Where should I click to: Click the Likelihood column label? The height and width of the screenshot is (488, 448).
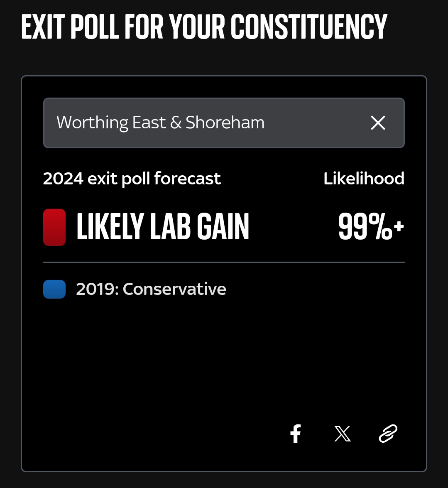pos(364,179)
